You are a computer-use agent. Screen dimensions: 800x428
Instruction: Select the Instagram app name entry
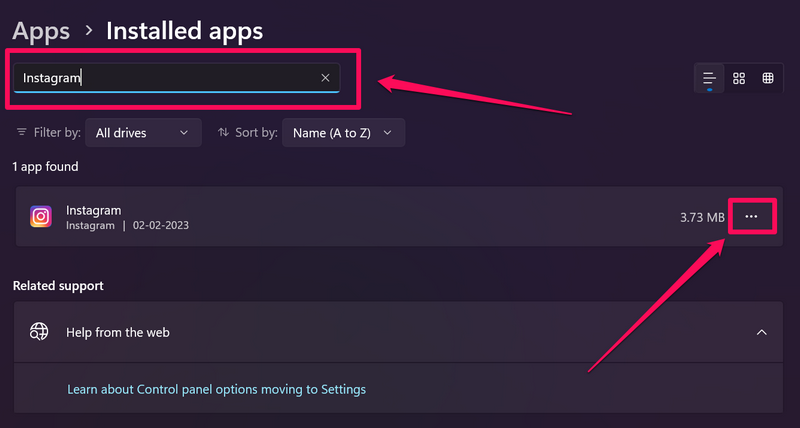pos(94,210)
